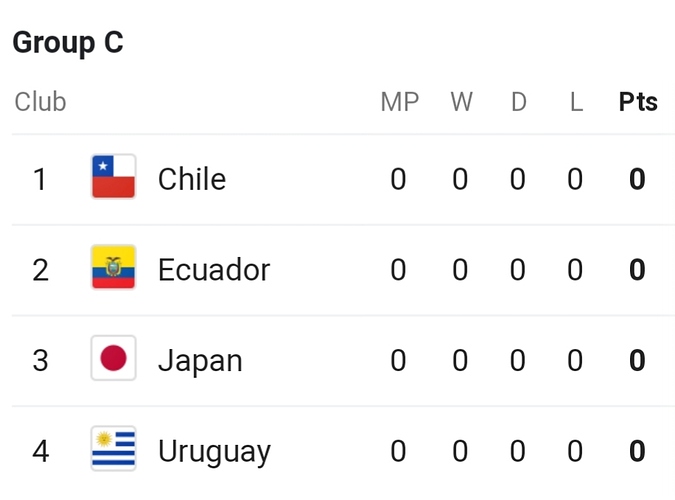Open the Ecuador team link
The height and width of the screenshot is (500, 675).
(x=214, y=270)
